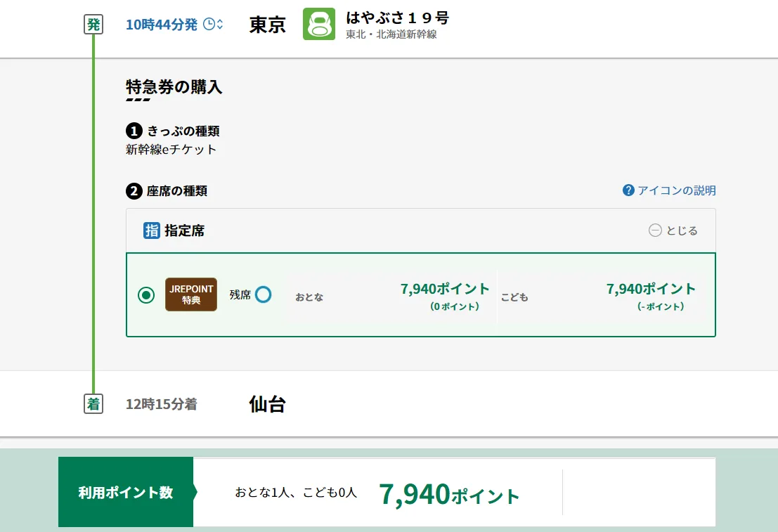Click the blue 指 reserved seat icon

pos(152,231)
